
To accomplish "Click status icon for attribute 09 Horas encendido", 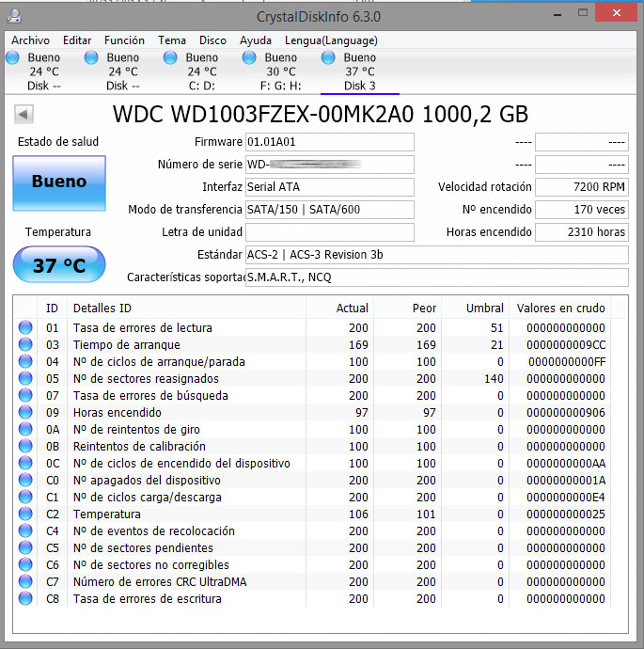I will (x=25, y=412).
